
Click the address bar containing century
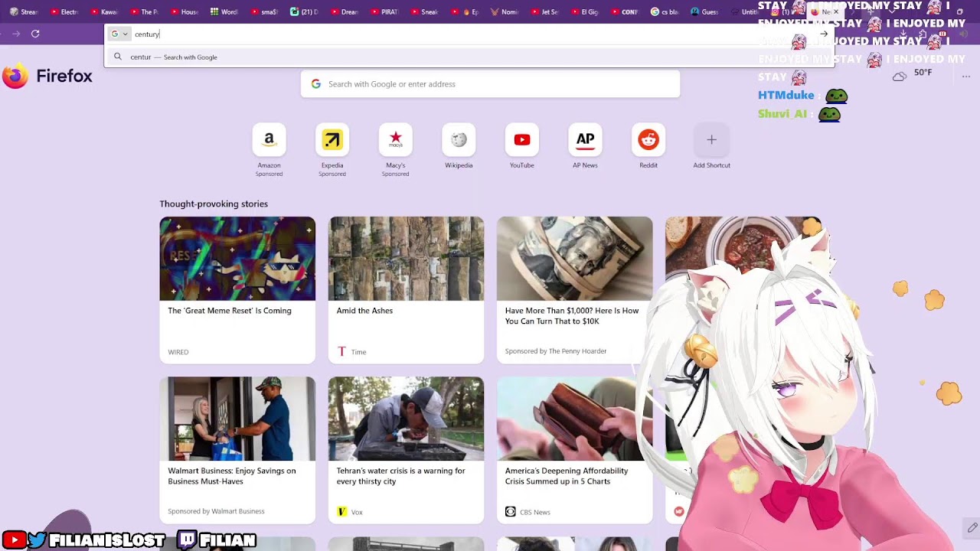tap(471, 34)
